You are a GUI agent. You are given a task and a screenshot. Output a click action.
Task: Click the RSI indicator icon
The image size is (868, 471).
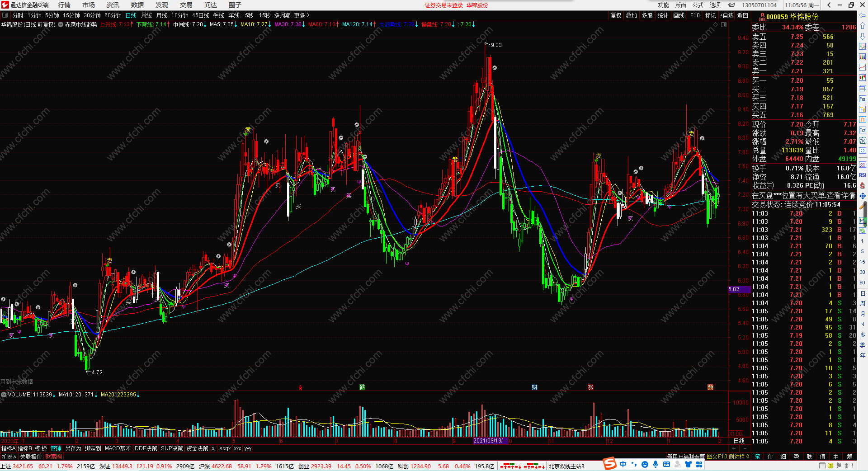coord(863,175)
